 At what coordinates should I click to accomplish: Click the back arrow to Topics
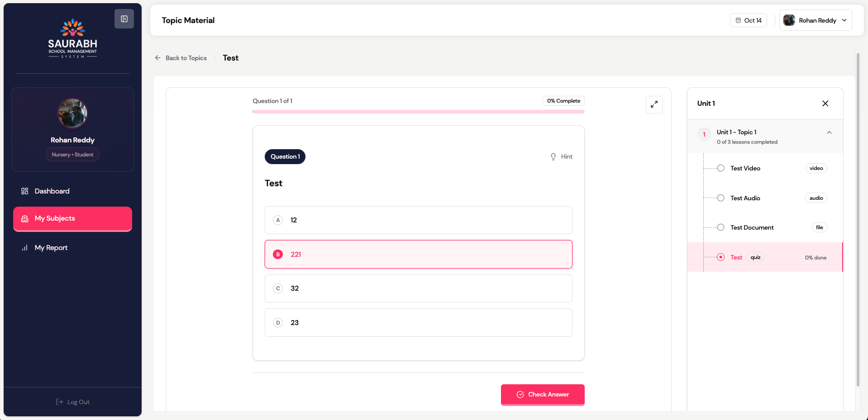(158, 58)
